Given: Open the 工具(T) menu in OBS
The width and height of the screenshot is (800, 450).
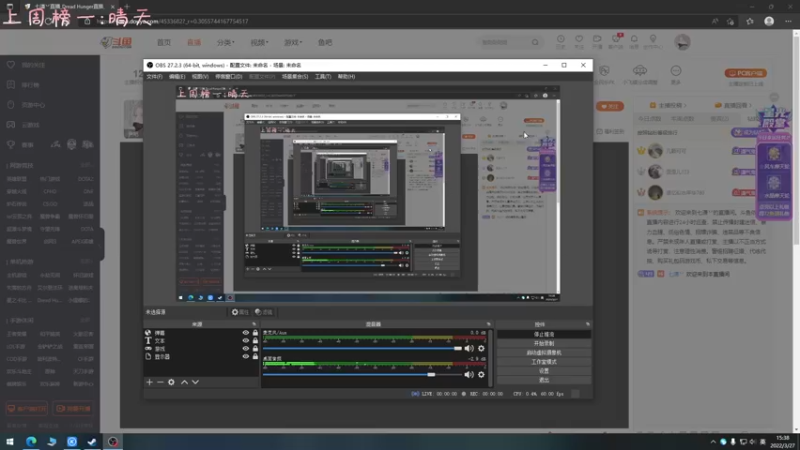Looking at the screenshot, I should [x=323, y=77].
